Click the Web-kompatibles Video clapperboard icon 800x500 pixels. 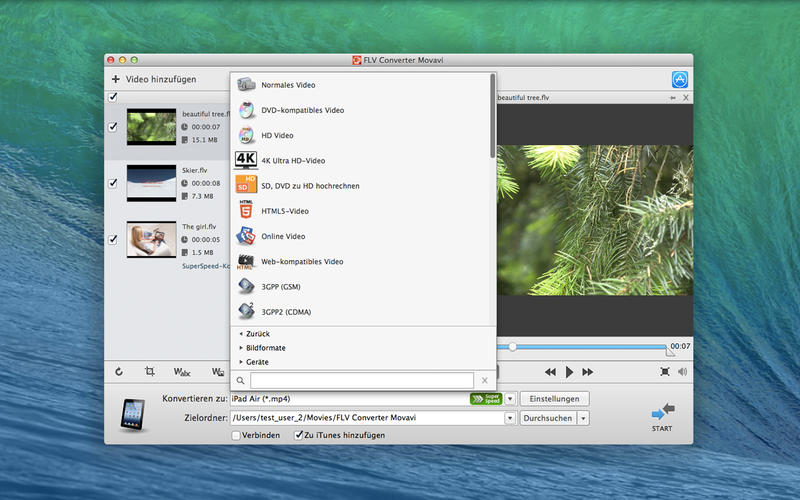pos(245,261)
